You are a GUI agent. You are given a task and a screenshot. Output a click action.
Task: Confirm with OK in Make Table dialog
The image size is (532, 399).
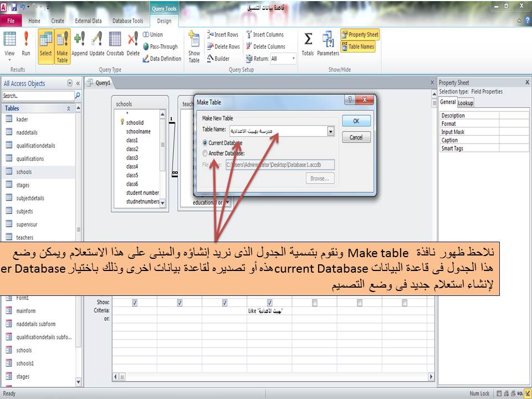click(356, 121)
